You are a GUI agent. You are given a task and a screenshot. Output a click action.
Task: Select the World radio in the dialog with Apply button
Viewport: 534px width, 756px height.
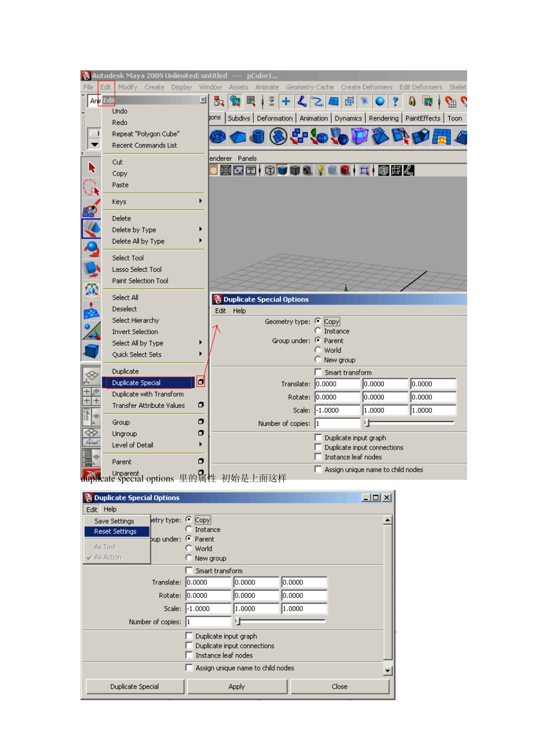(189, 548)
